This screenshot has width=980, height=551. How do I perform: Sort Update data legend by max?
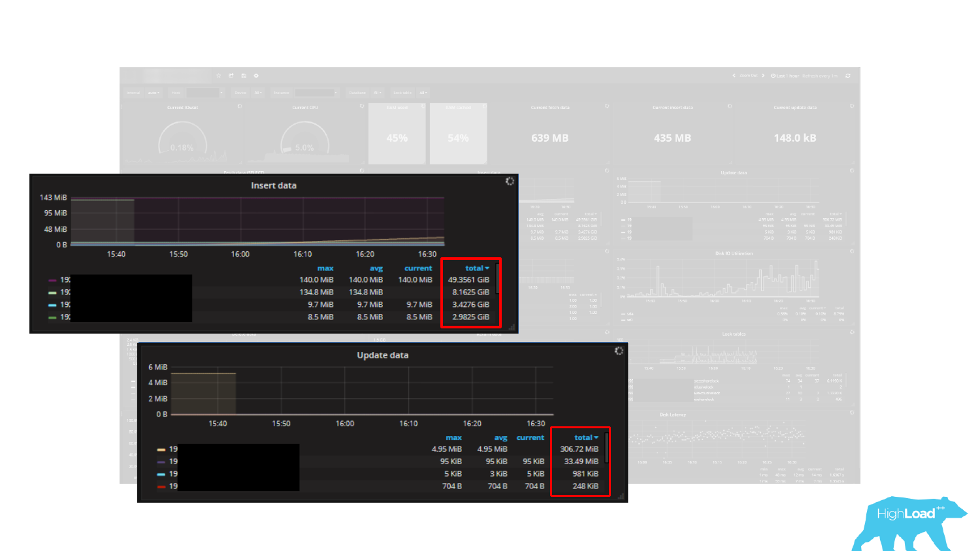453,437
